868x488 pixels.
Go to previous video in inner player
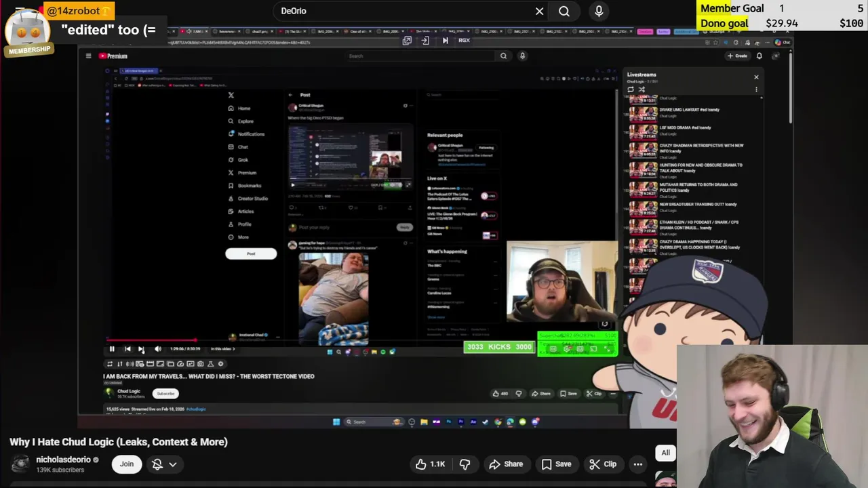[127, 349]
